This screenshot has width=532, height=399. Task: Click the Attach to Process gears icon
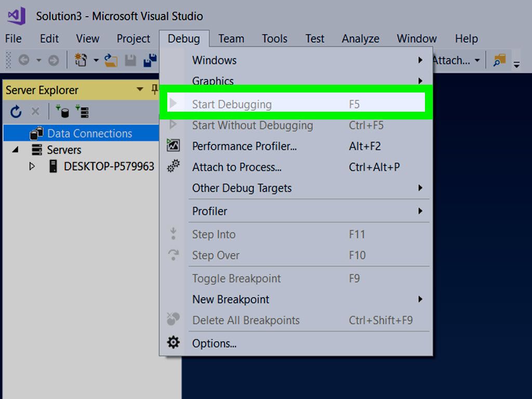coord(173,166)
